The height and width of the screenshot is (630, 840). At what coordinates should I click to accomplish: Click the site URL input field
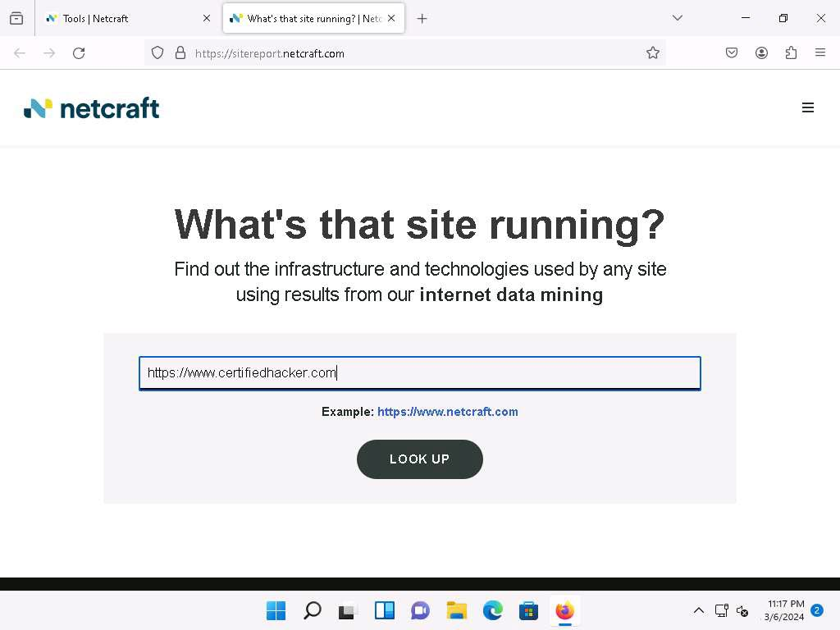coord(419,373)
